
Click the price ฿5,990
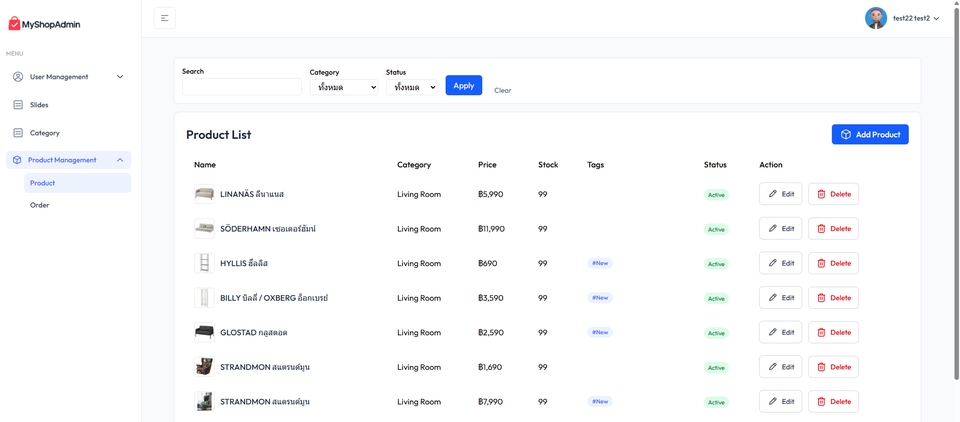click(490, 194)
